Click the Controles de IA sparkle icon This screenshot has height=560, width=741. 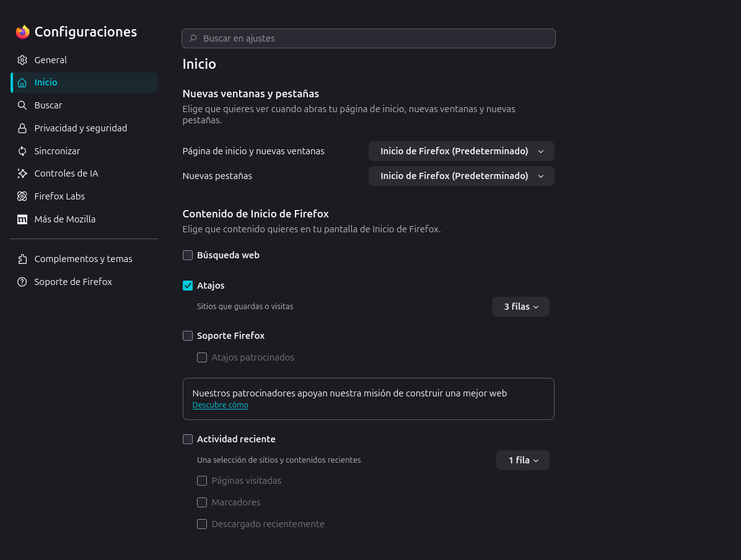(22, 173)
